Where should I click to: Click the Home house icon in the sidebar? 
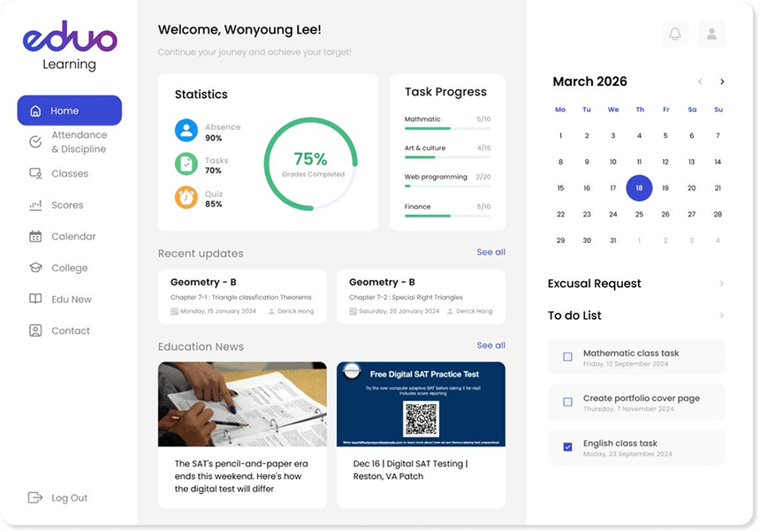tap(35, 111)
